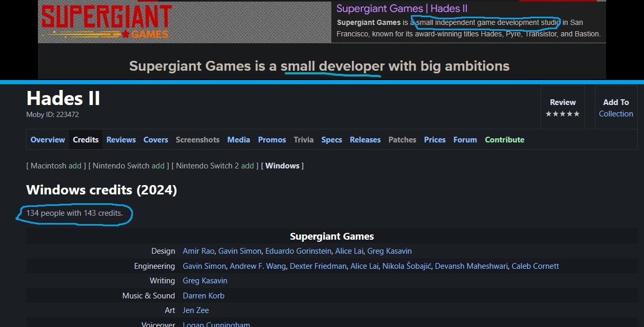
Task: Go to the Covers tab
Action: click(156, 140)
